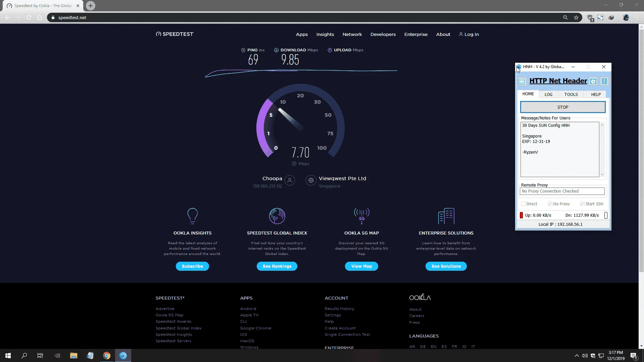Switch to the LOG tab in HNH
This screenshot has height=362, width=644.
click(548, 95)
